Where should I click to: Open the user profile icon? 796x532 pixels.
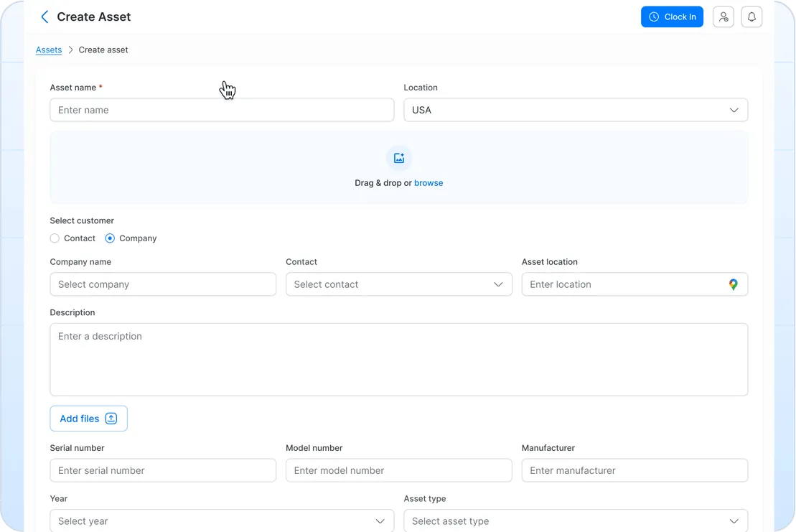coord(724,17)
